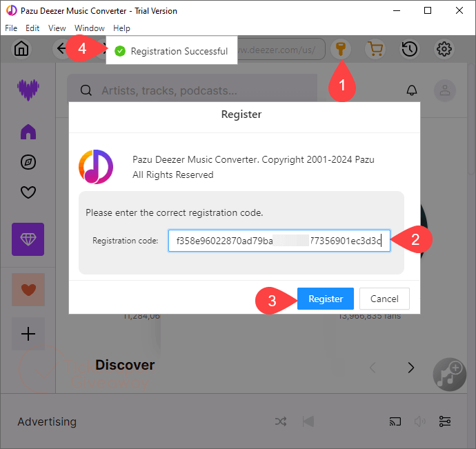Click 'Please enter the correct registration code' text
Viewport: 476px width, 449px height.
[x=175, y=212]
